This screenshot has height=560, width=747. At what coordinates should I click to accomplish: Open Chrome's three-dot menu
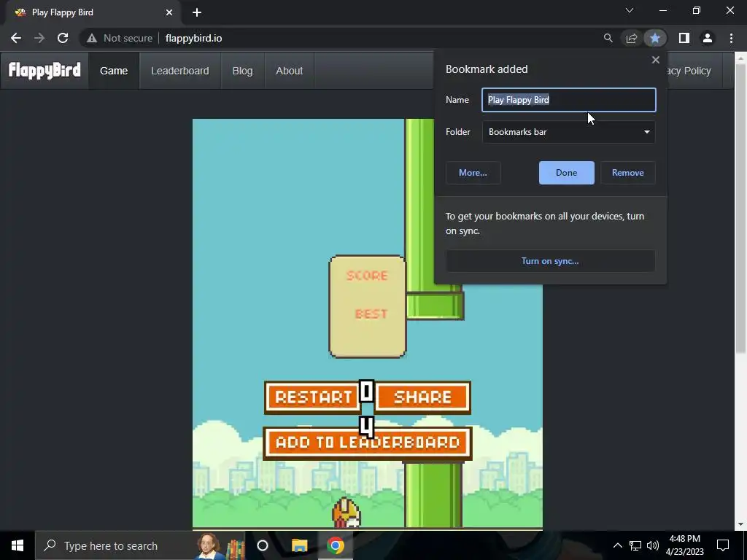pyautogui.click(x=731, y=38)
